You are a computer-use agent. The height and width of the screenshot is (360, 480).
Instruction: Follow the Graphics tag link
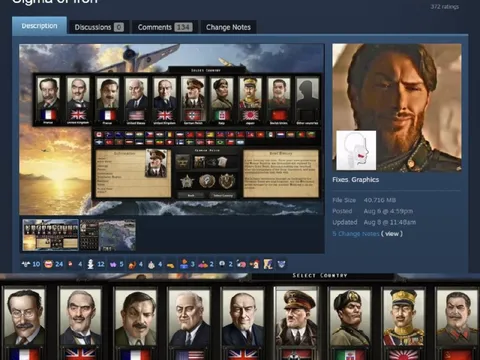365,180
